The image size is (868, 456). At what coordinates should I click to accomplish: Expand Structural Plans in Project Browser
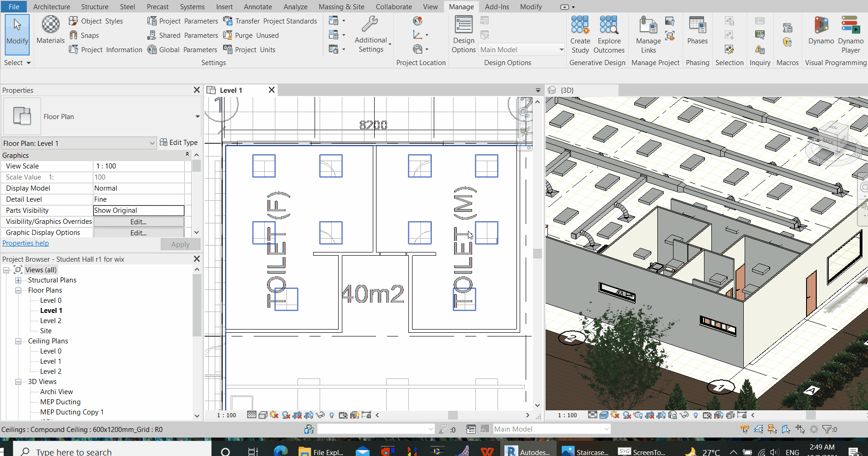point(18,280)
